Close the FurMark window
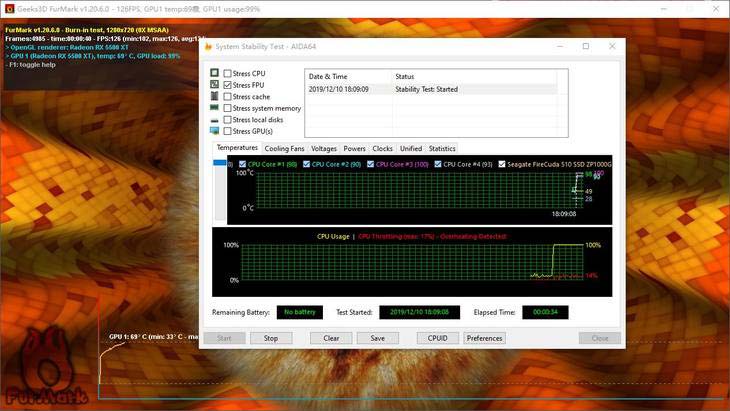Viewport: 730px width, 411px height. coord(716,9)
